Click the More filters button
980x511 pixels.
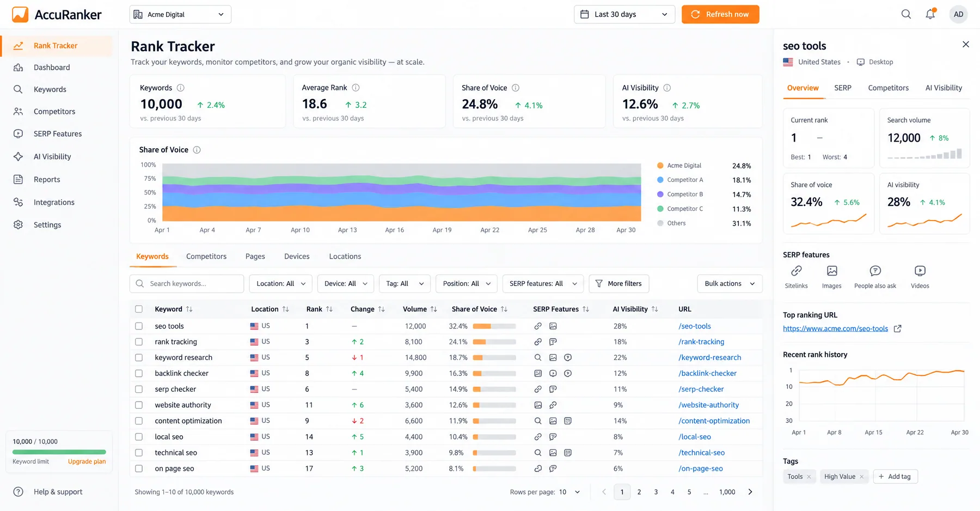[619, 284]
